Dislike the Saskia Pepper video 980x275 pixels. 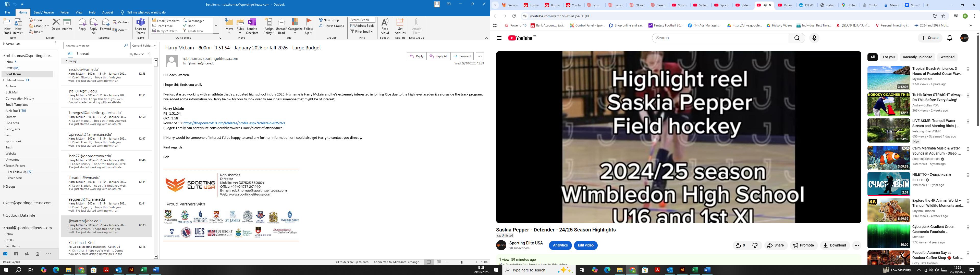tap(755, 245)
